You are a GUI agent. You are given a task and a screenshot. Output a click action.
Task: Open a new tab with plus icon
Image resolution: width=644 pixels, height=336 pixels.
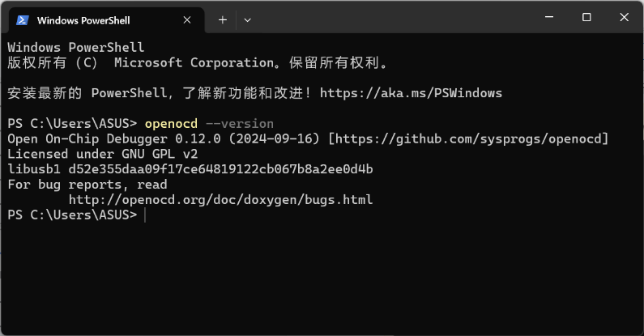coord(223,20)
